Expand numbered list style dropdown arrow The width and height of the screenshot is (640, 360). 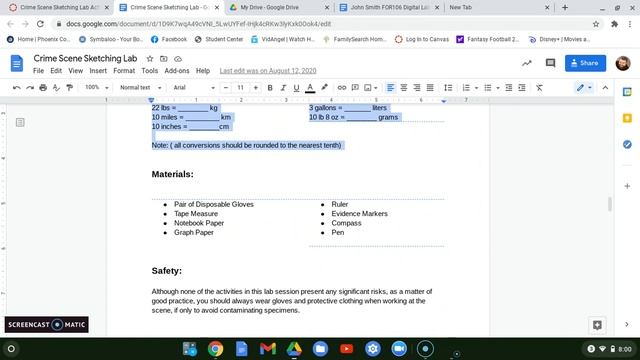(x=476, y=88)
